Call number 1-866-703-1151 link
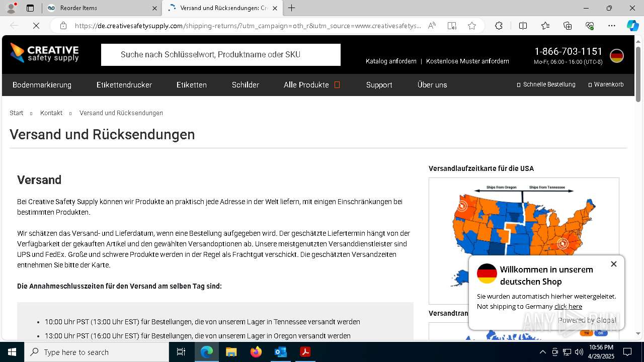This screenshot has width=644, height=362. point(568,51)
